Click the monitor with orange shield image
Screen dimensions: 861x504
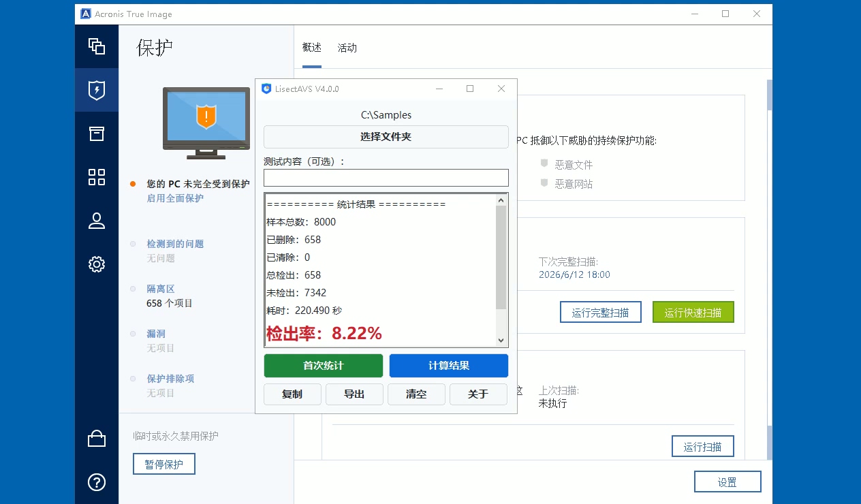(206, 123)
